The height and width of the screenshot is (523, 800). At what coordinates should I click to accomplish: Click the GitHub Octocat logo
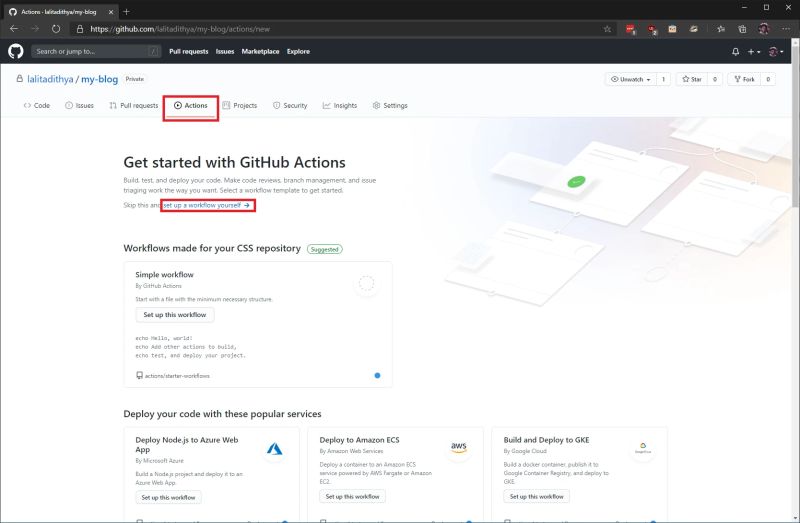[x=16, y=51]
